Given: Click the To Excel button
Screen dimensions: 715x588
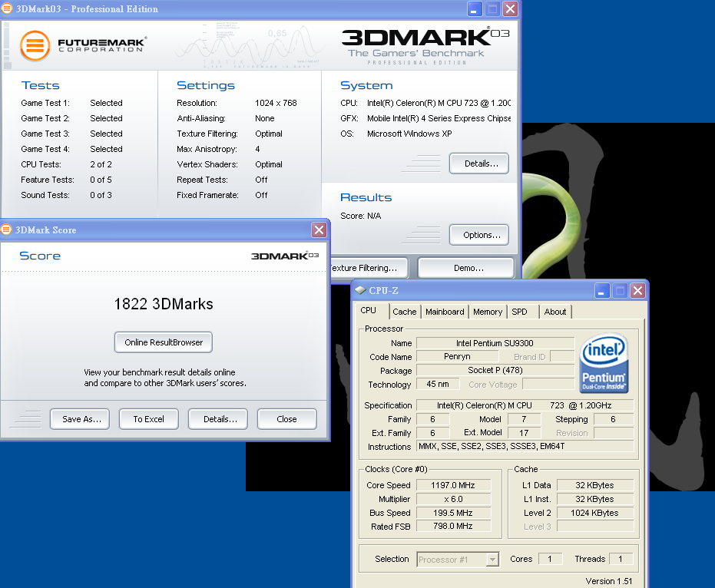Looking at the screenshot, I should [x=149, y=419].
